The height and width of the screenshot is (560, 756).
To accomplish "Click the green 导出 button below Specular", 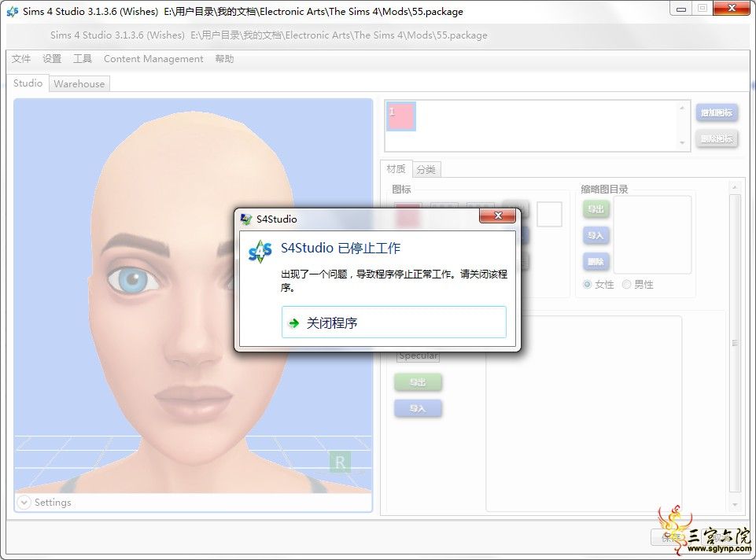I will pos(418,382).
